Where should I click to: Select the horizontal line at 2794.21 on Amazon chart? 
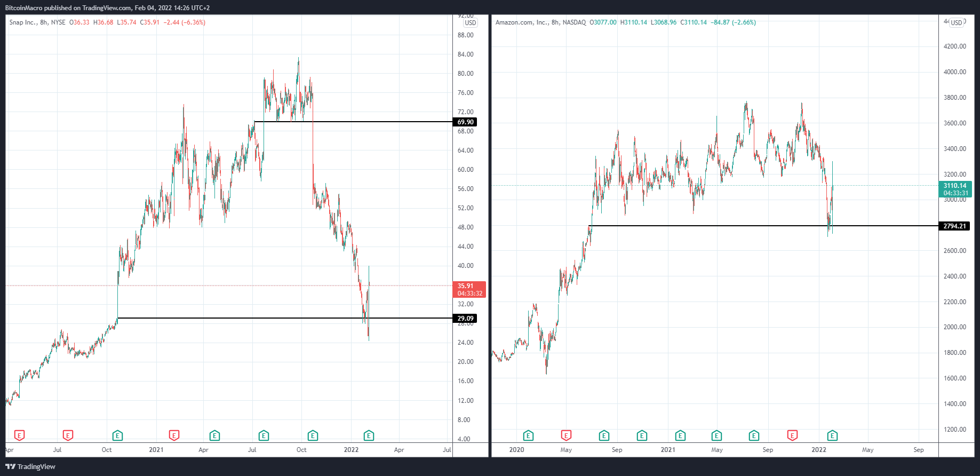(764, 226)
